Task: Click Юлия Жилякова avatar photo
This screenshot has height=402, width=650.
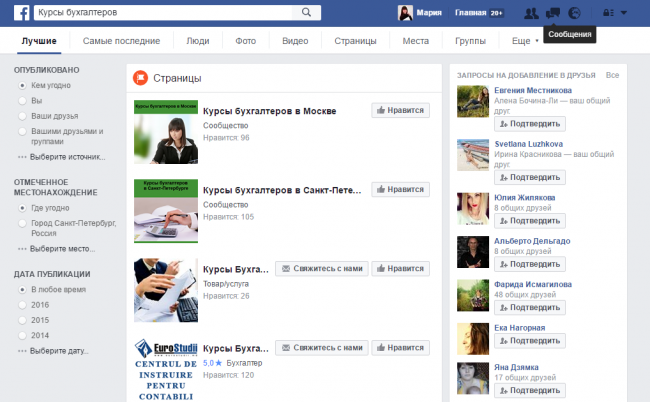Action: pos(473,208)
